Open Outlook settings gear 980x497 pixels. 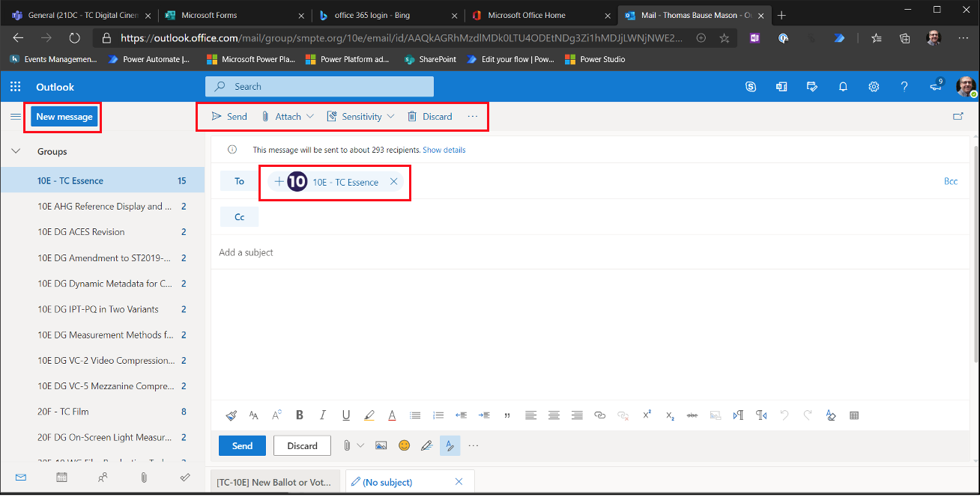click(874, 86)
